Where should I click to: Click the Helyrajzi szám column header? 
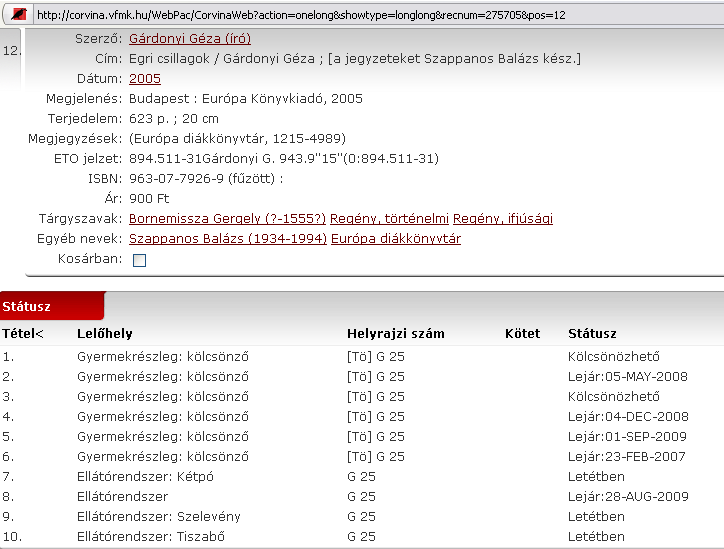tap(396, 333)
